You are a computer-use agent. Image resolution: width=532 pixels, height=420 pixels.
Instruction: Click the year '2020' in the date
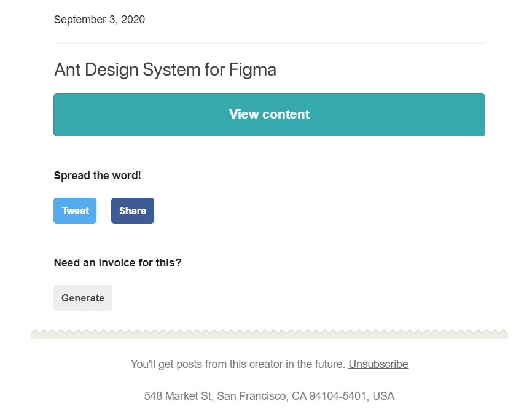pyautogui.click(x=133, y=20)
